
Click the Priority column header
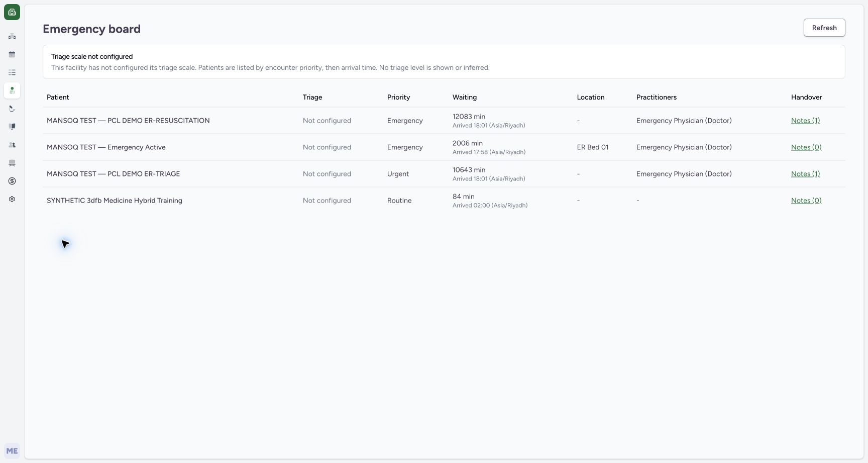click(x=398, y=97)
